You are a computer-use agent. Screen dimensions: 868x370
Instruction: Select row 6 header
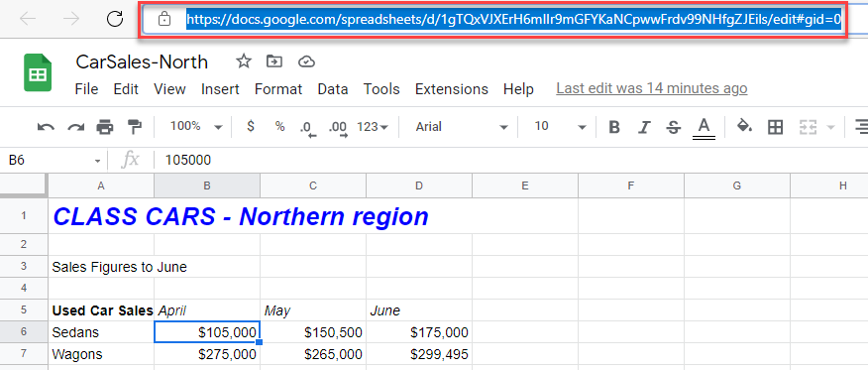(24, 332)
